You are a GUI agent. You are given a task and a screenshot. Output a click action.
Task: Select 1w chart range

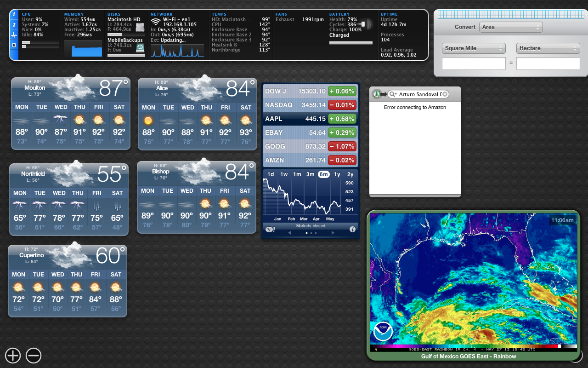point(284,174)
